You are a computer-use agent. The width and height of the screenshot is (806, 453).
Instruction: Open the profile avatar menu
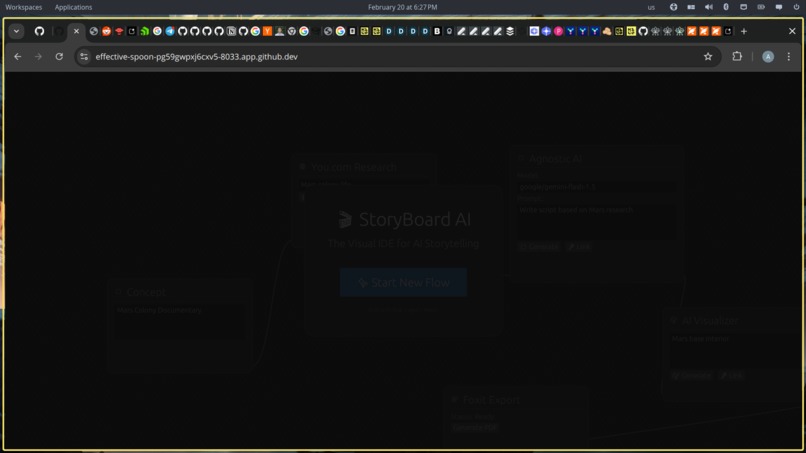point(768,57)
